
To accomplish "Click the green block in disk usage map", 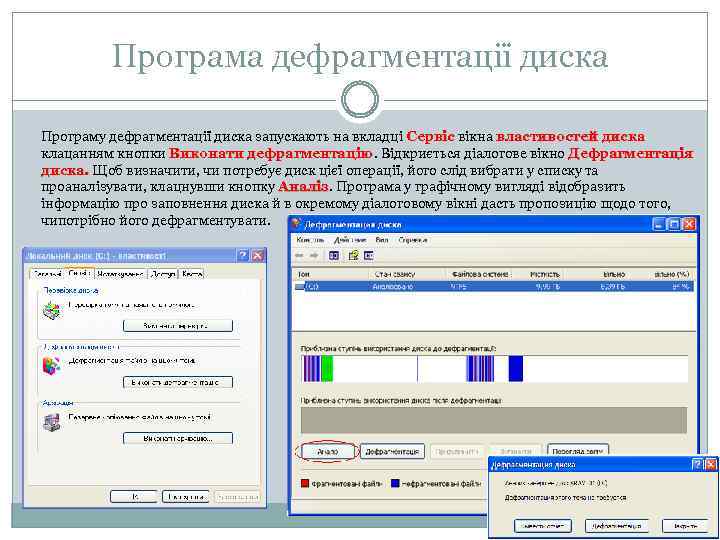I will tap(327, 369).
